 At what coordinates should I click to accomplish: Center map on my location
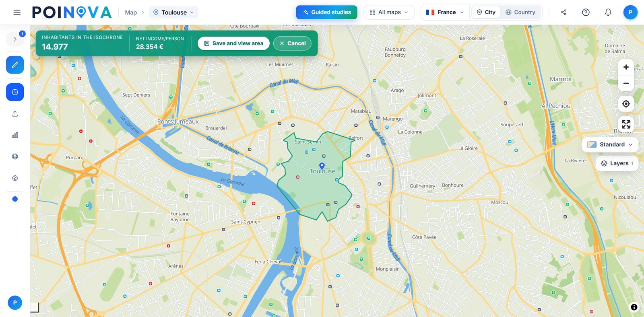pyautogui.click(x=626, y=104)
